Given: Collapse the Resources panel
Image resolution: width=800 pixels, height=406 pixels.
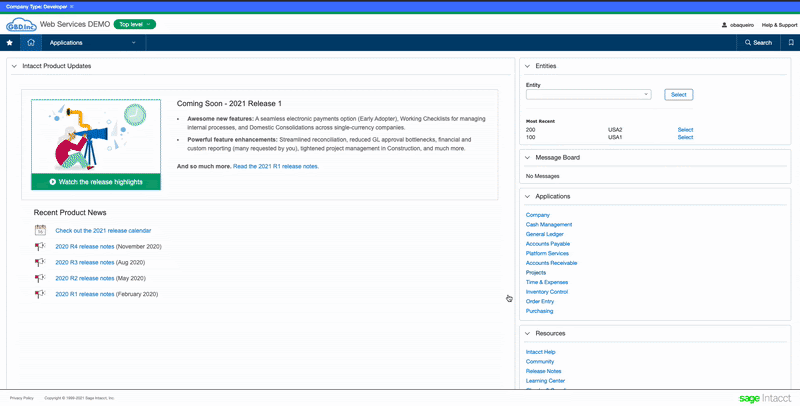Looking at the screenshot, I should click(x=528, y=334).
